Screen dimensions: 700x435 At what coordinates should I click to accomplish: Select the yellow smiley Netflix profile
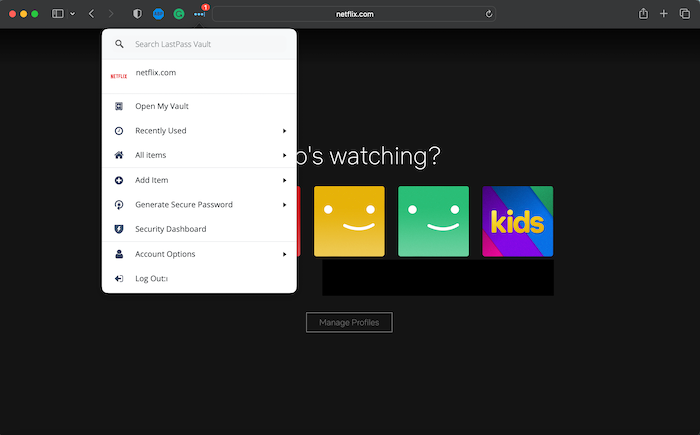point(349,221)
